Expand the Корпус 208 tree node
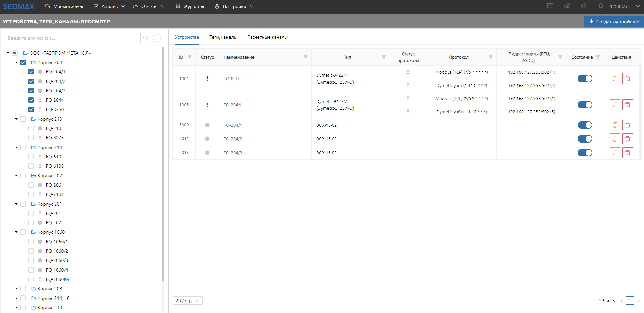 tap(16, 289)
